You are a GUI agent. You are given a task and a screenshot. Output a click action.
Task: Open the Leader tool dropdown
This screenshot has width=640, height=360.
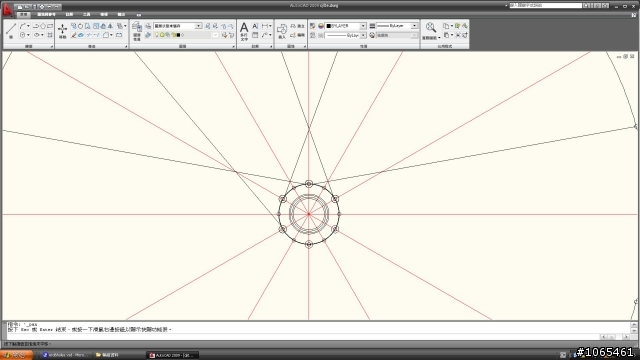click(270, 35)
